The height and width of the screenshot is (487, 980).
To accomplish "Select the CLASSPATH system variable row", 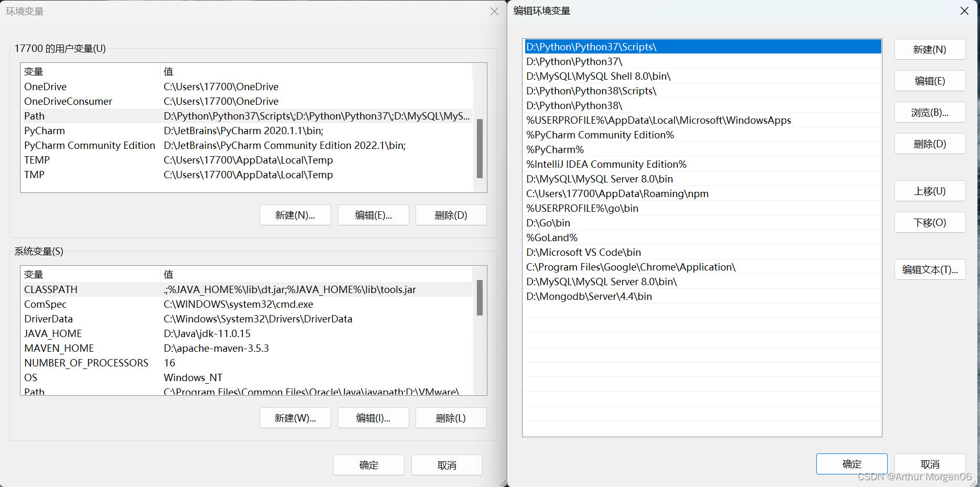I will 247,289.
